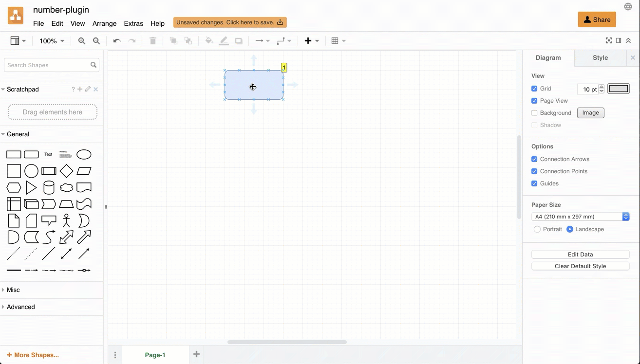Select the Actor shape in the shapes panel
640x364 pixels.
66,220
